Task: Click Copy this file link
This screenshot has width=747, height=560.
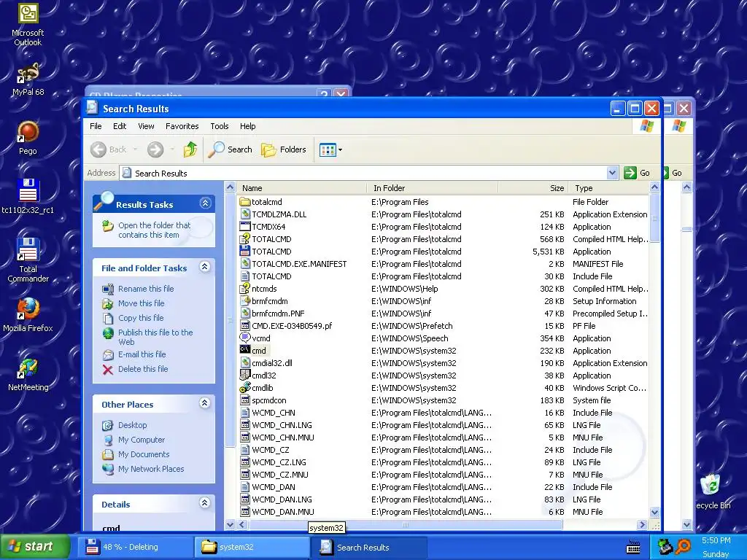Action: pos(141,318)
